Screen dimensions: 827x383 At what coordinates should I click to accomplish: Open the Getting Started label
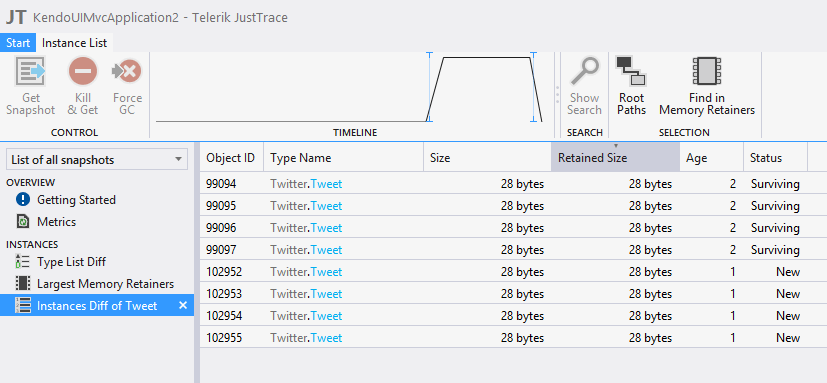tap(76, 199)
